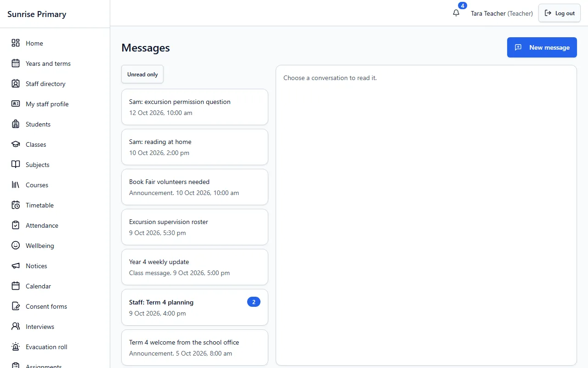Open Years and terms page
Viewport: 588px width, 368px height.
(x=55, y=63)
